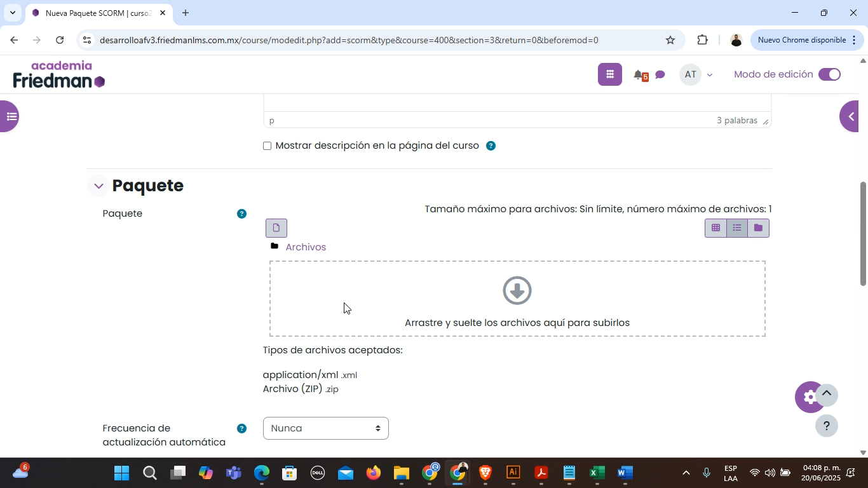Screen dimensions: 868x488
Task: Click the academia Friedman logo
Action: point(59,74)
